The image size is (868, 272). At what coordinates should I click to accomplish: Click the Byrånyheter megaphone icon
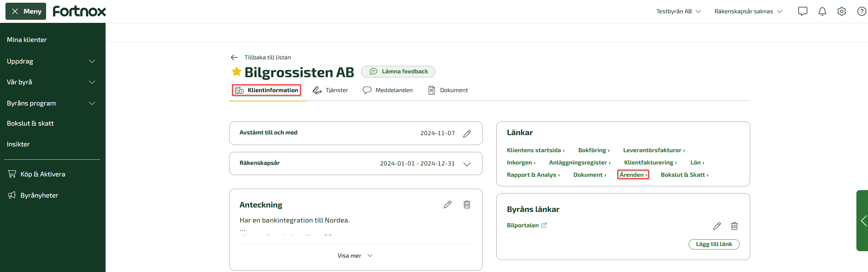pyautogui.click(x=12, y=195)
